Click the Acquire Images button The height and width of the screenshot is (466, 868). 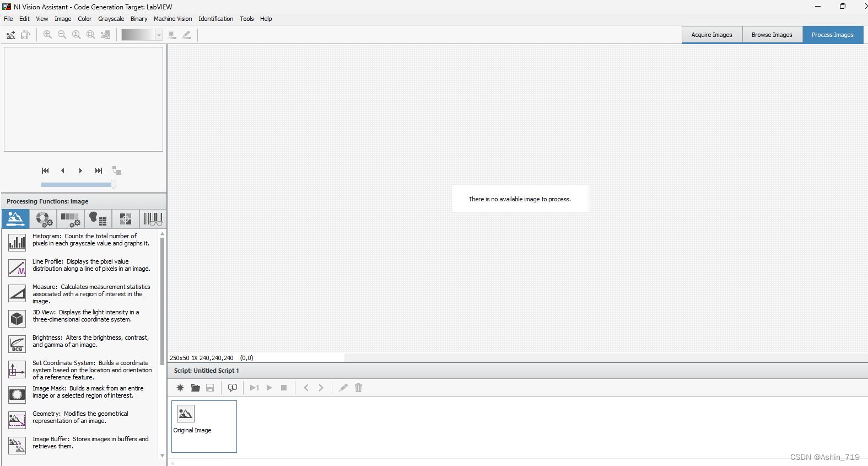click(x=712, y=35)
